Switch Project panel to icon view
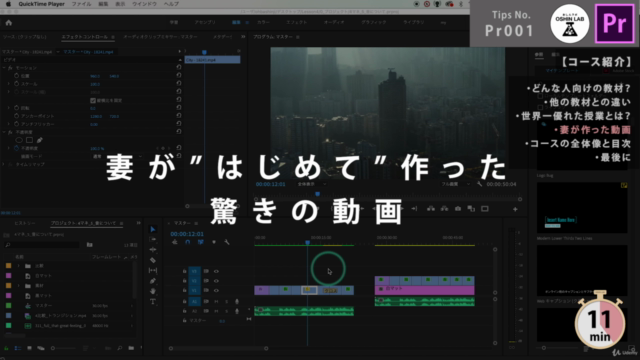 (x=29, y=348)
